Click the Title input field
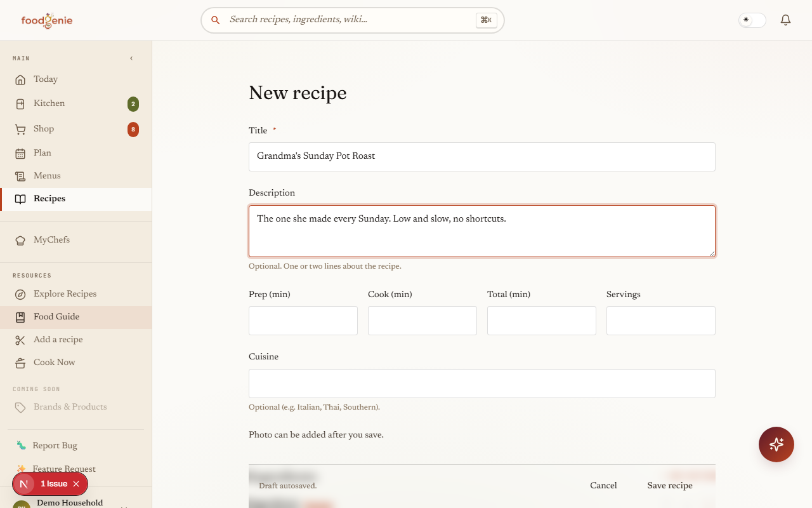 [482, 157]
